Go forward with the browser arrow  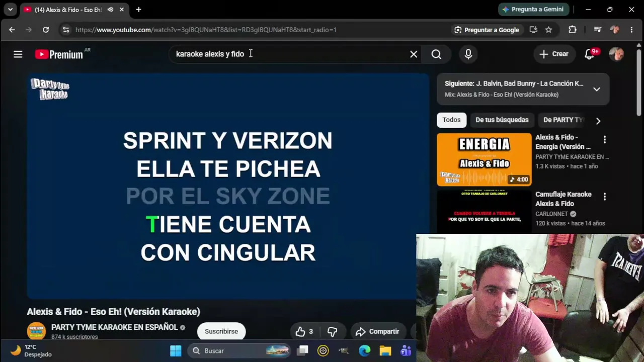click(29, 30)
